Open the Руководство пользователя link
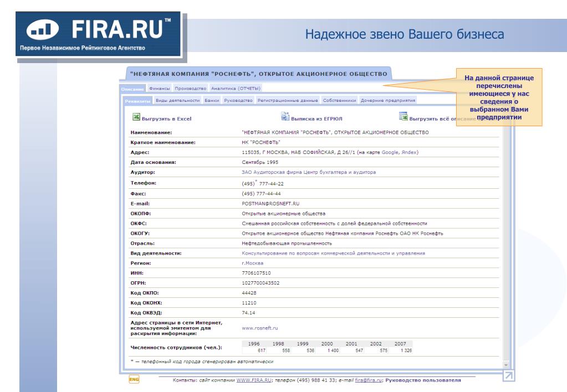The width and height of the screenshot is (567, 392). pos(423,380)
